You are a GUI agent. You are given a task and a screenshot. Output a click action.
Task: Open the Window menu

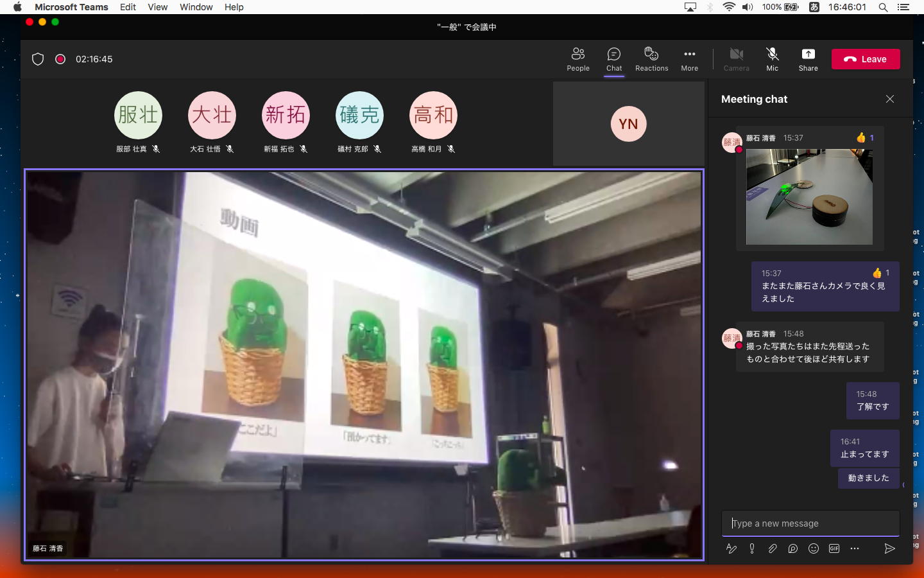pyautogui.click(x=196, y=7)
